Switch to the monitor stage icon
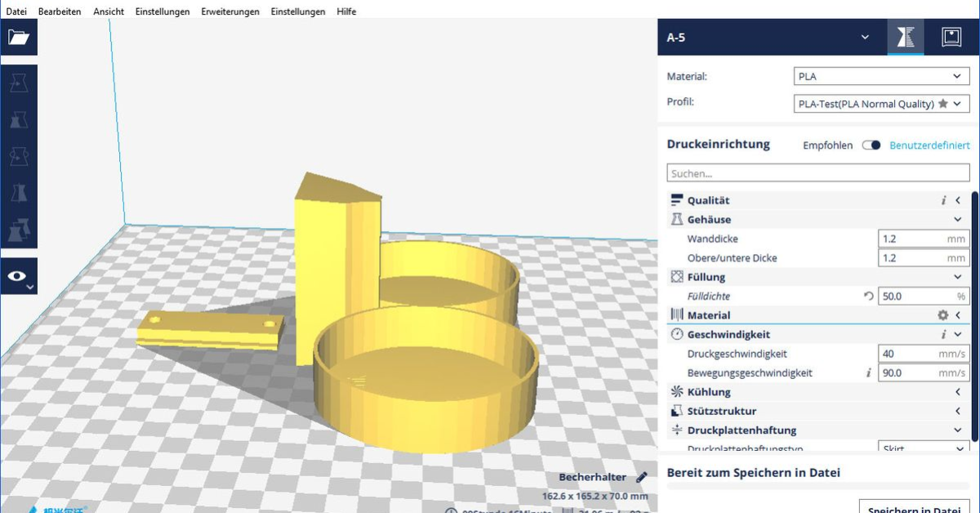The height and width of the screenshot is (513, 980). 951,37
